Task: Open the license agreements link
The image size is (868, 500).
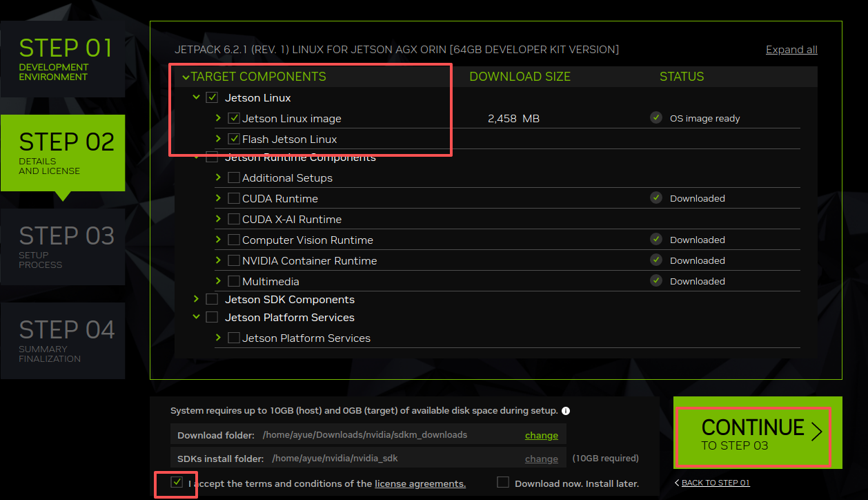Action: click(x=420, y=483)
